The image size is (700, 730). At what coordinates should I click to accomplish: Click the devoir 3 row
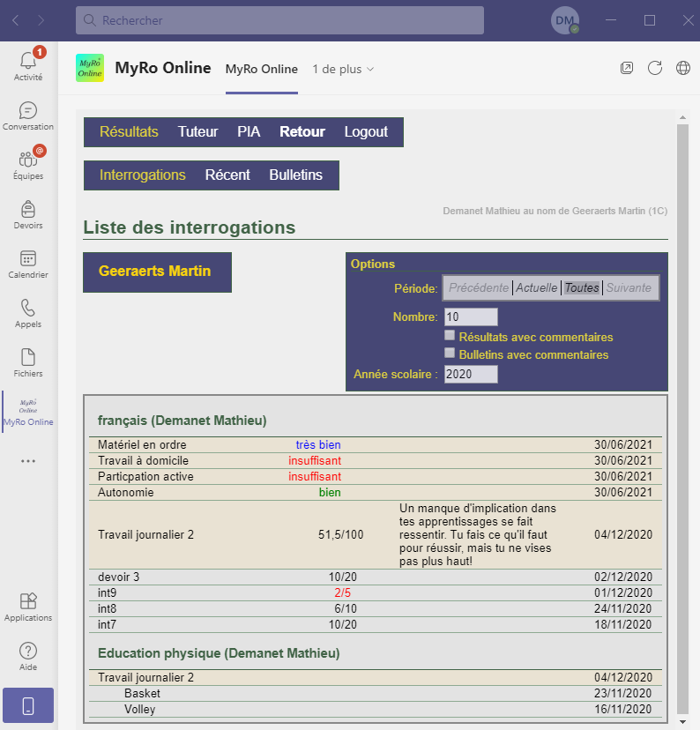click(376, 577)
